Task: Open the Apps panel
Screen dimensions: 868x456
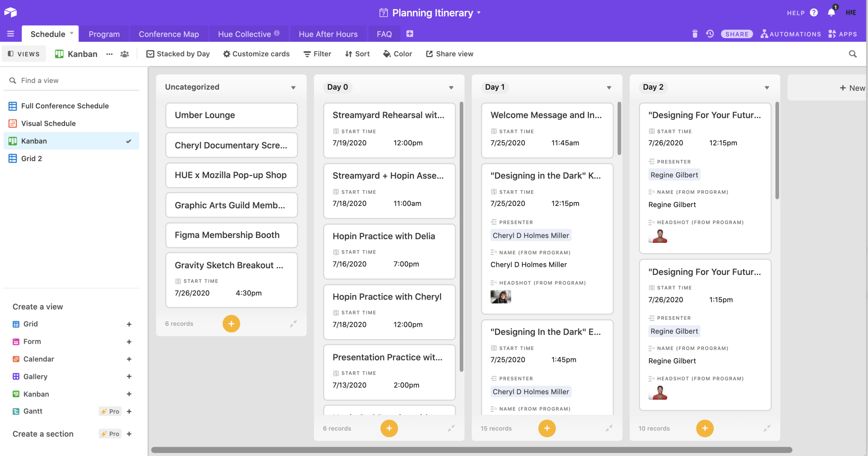Action: pos(843,34)
